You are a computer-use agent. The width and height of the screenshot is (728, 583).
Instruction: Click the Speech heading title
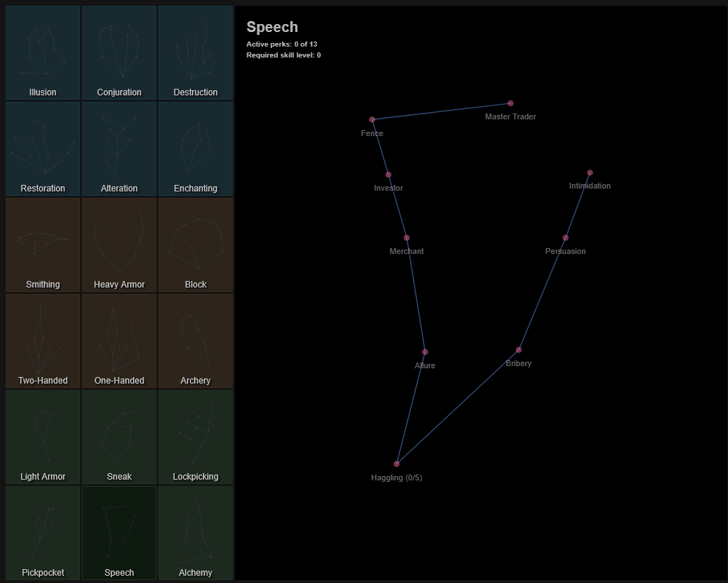point(272,27)
